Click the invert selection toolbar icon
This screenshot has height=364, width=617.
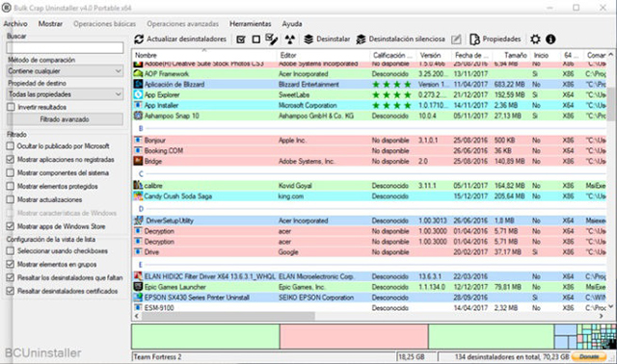point(272,39)
